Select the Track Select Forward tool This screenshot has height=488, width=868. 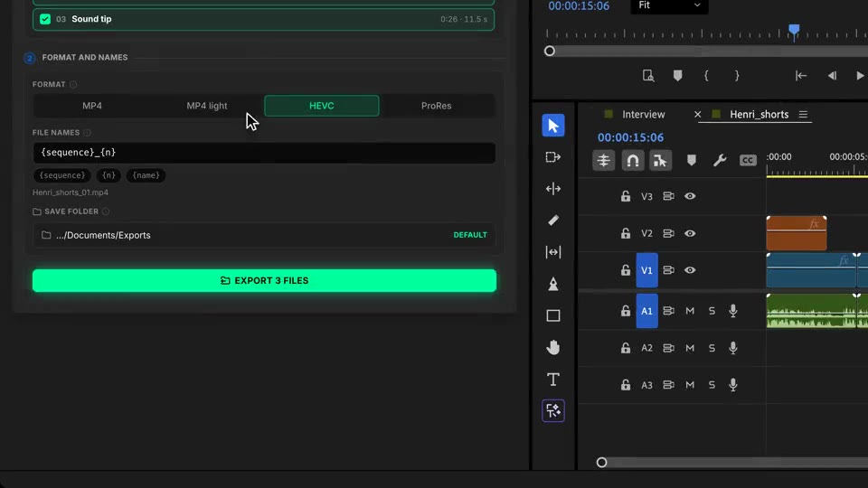pos(553,157)
